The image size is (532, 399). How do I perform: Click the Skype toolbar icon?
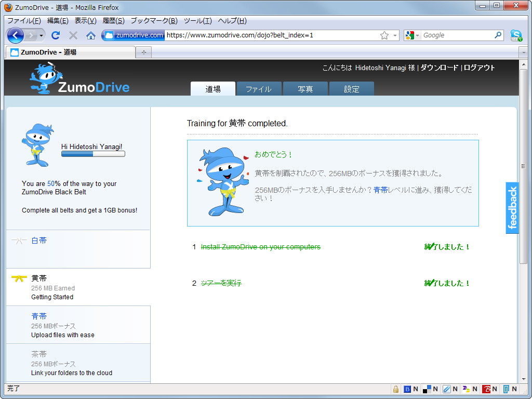point(516,35)
